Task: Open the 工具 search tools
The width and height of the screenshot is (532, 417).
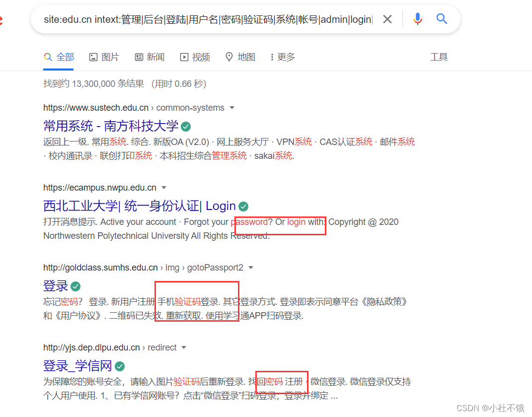Action: [x=439, y=57]
